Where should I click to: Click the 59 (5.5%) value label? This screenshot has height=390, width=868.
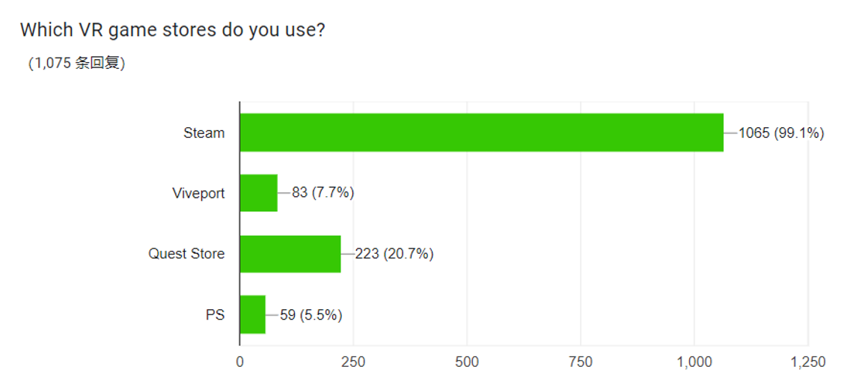coord(311,315)
